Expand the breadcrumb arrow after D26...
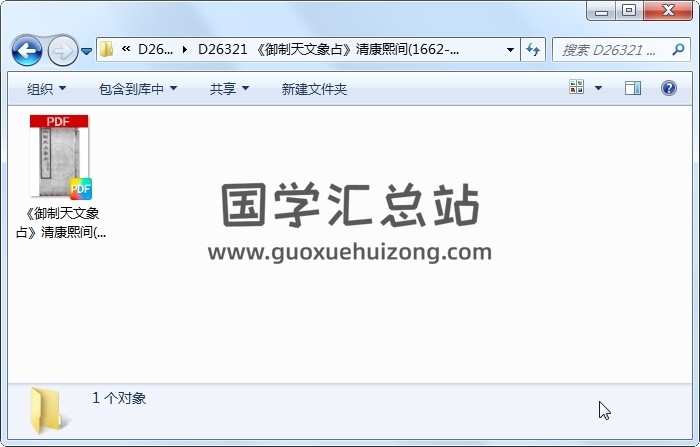Screen dimensions: 700x447 184,49
